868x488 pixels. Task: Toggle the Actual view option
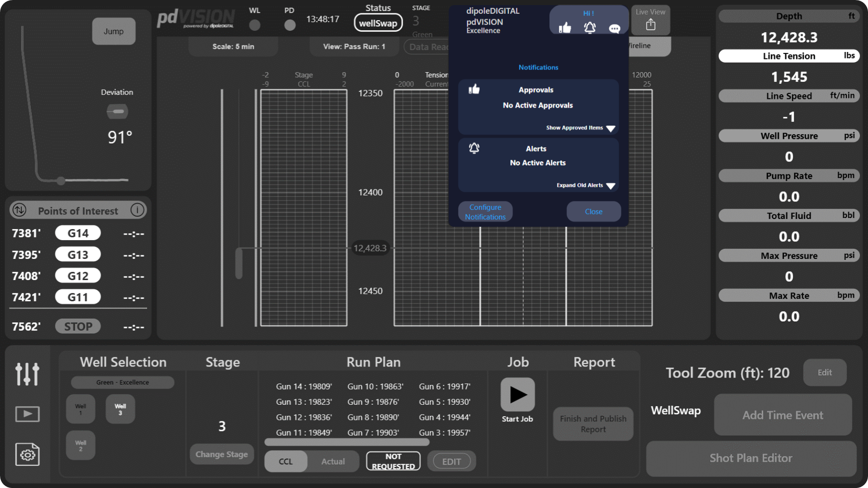tap(333, 461)
